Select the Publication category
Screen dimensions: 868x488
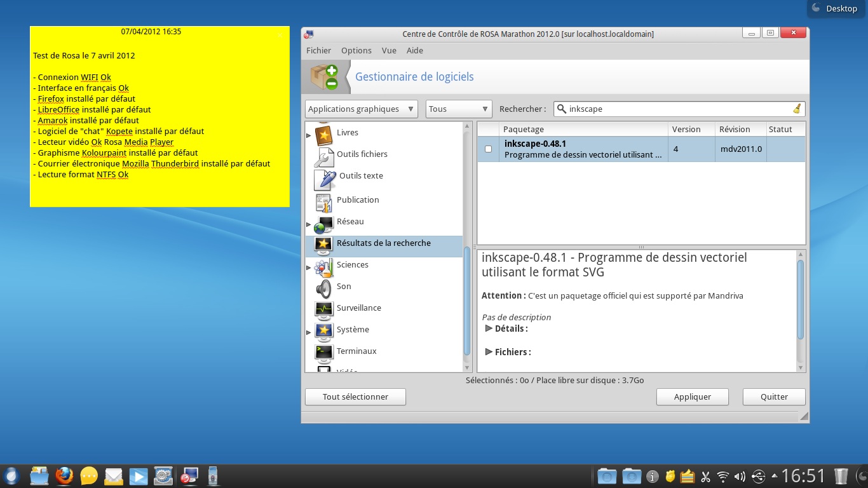click(358, 200)
